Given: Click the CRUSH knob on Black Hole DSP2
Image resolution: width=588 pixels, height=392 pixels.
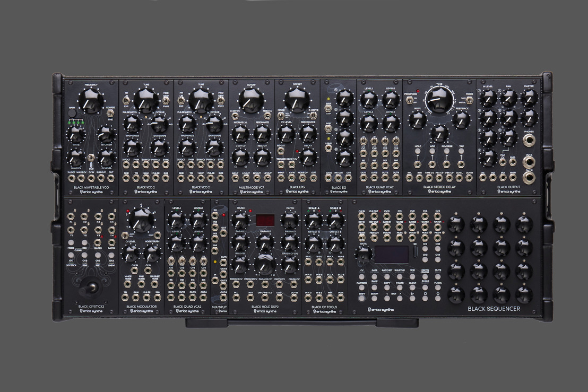Looking at the screenshot, I should tap(240, 221).
